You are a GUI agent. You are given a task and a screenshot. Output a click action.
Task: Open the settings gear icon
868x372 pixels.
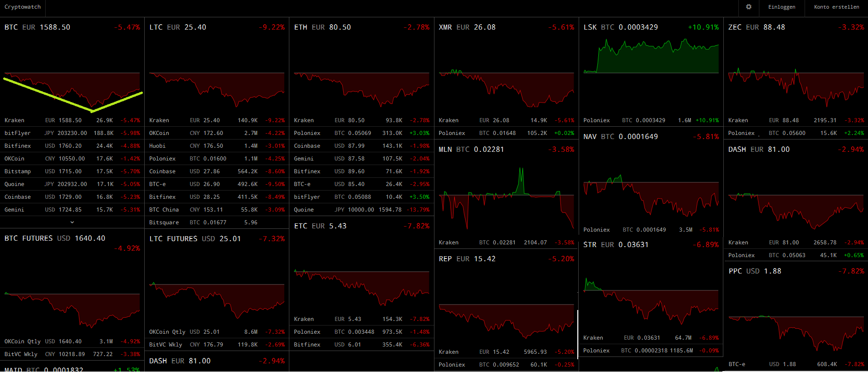pos(748,7)
